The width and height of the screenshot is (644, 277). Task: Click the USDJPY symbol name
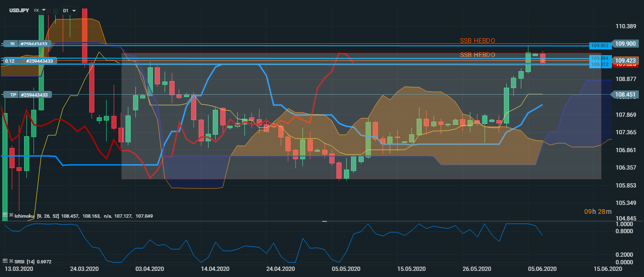click(19, 10)
